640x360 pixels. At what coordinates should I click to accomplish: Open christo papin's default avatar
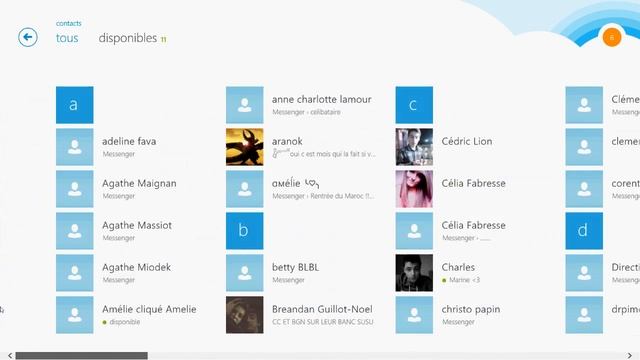click(414, 315)
